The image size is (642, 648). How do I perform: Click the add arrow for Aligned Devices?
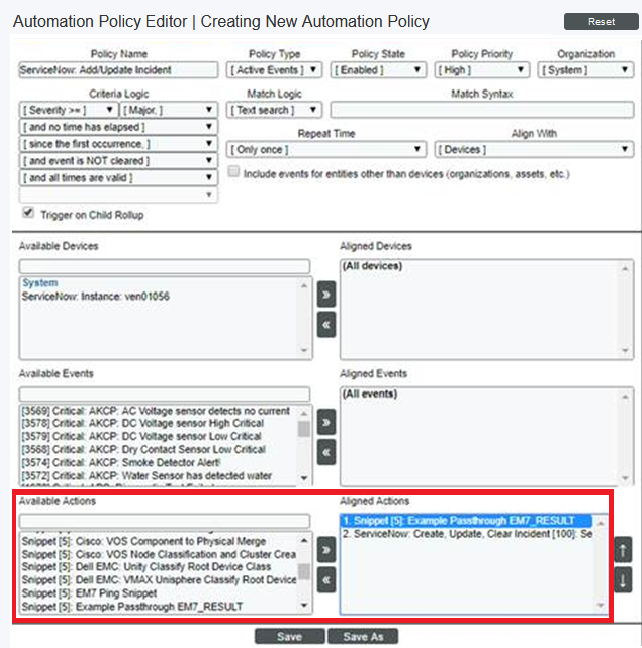coord(326,295)
